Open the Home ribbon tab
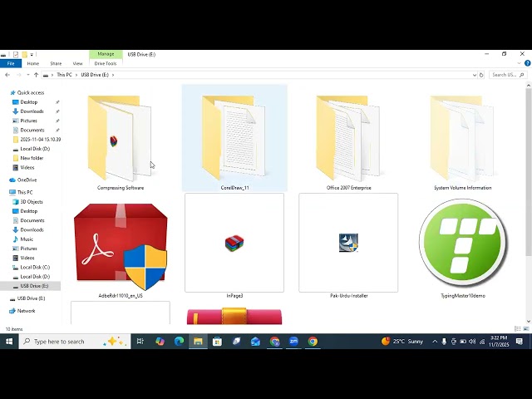 click(x=33, y=63)
